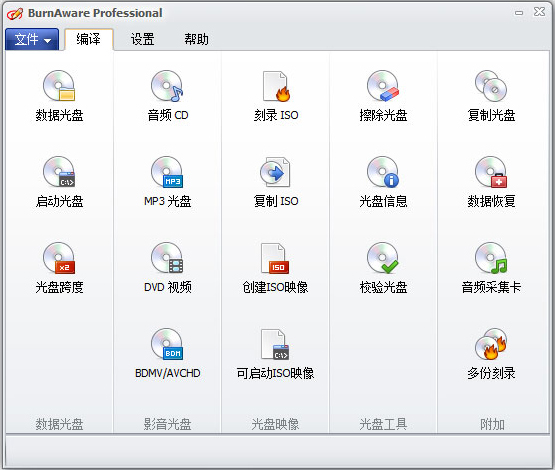Switch to the 编译 tab
The image size is (555, 470).
tap(88, 39)
